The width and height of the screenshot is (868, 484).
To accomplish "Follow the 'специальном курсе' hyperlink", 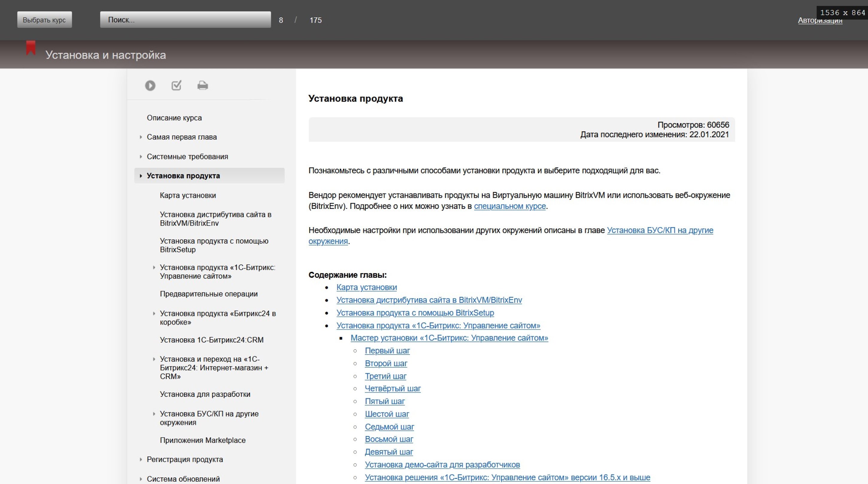I will point(509,206).
